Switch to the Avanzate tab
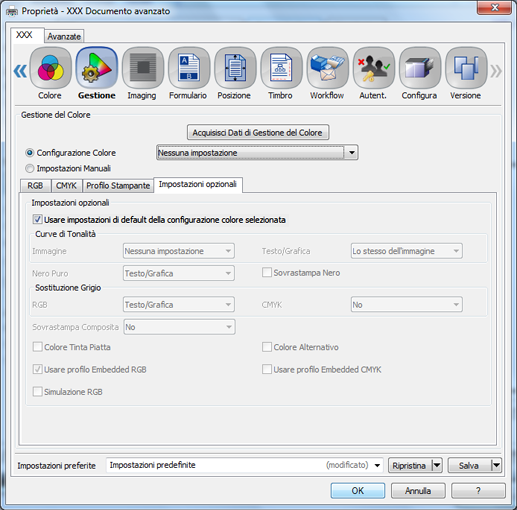The height and width of the screenshot is (510, 517). point(64,36)
